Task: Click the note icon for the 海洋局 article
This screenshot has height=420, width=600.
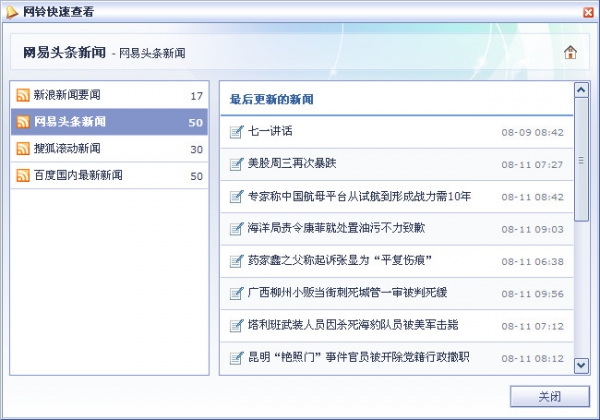Action: coord(236,229)
